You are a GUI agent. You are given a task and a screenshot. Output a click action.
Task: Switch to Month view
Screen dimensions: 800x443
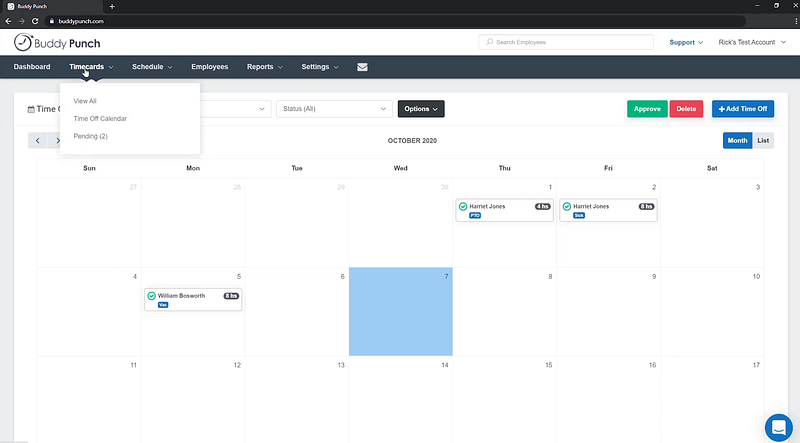coord(737,140)
